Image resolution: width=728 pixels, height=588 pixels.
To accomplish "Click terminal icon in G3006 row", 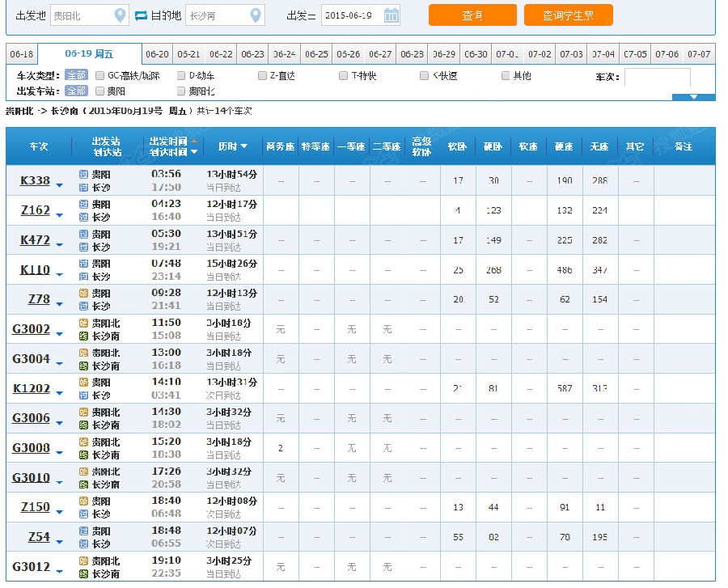I will point(83,425).
